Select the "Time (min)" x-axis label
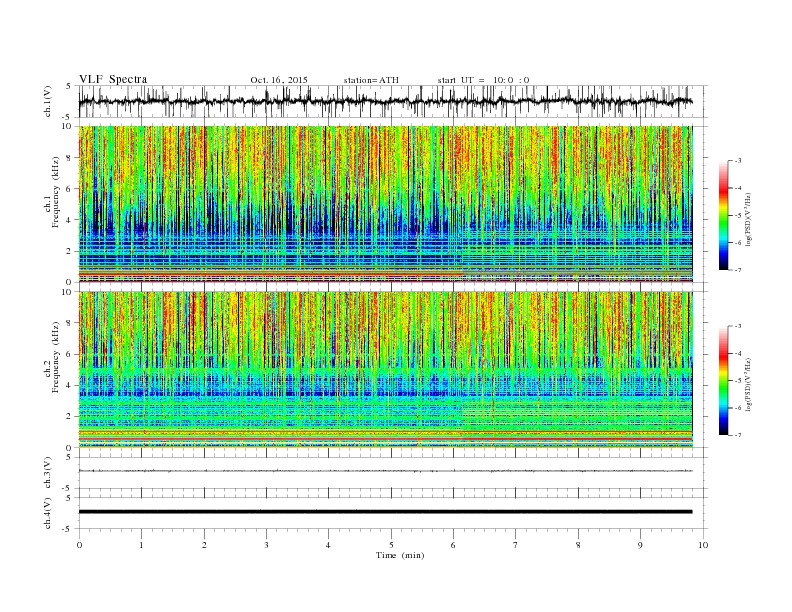This screenshot has width=792, height=612. [x=400, y=555]
